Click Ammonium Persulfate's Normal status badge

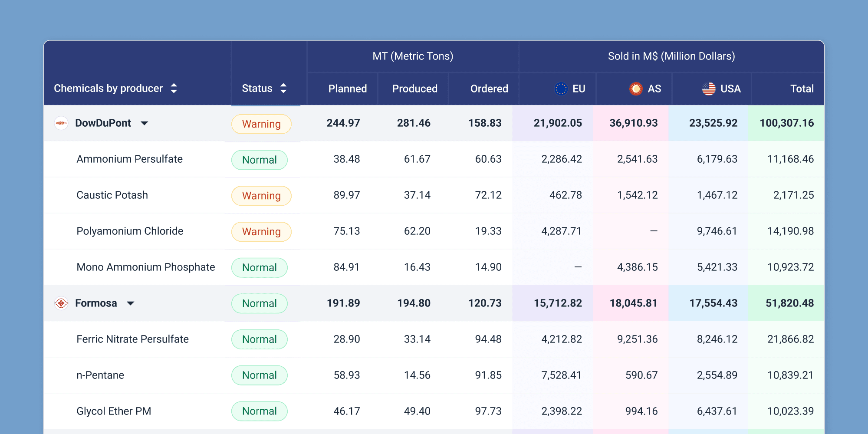[x=260, y=160]
